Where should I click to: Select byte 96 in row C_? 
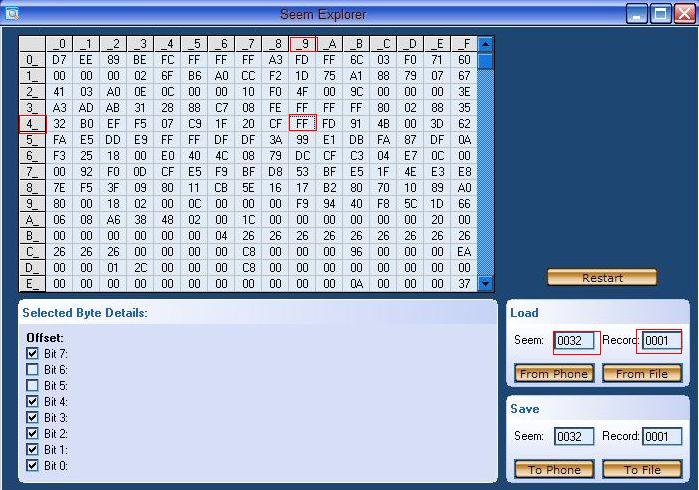point(356,252)
